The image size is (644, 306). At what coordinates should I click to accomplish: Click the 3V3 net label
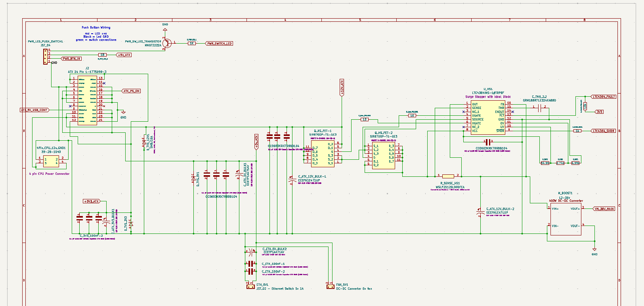(599, 112)
